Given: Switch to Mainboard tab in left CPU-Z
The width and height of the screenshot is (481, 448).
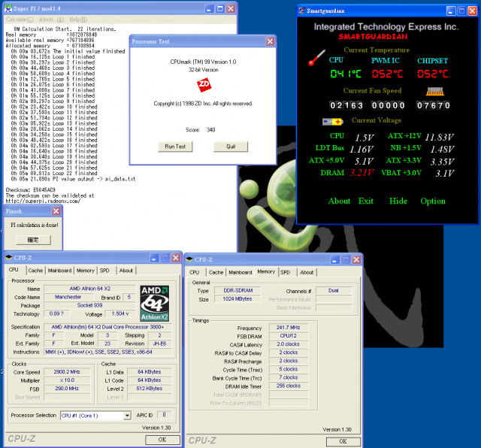Looking at the screenshot, I should coord(59,271).
